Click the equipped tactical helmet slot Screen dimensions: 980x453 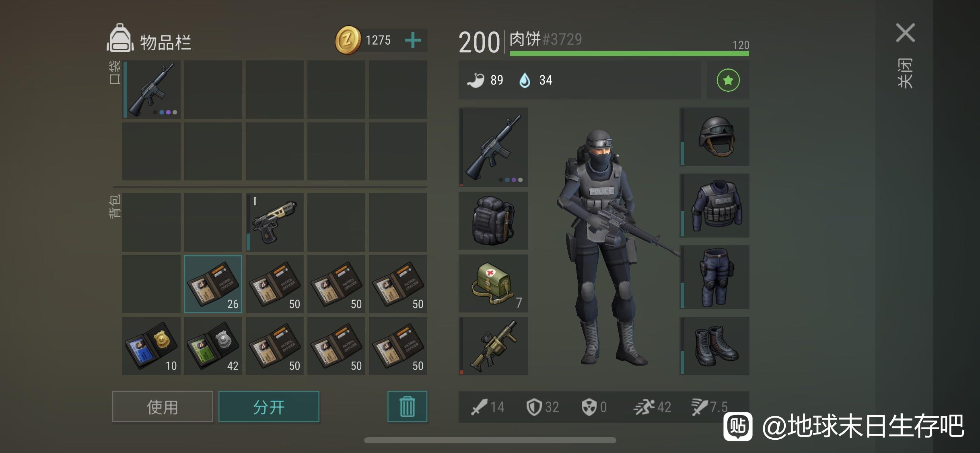click(714, 137)
